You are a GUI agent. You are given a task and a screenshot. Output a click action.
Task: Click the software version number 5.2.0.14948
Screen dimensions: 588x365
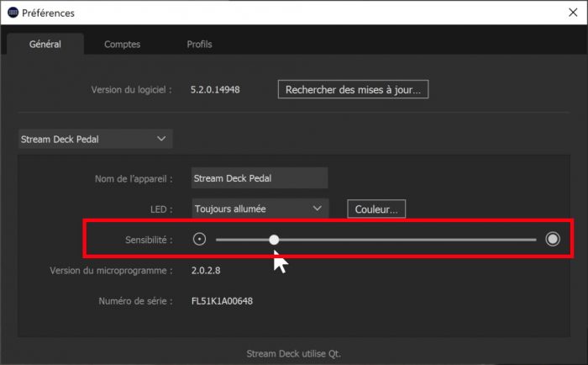click(216, 89)
